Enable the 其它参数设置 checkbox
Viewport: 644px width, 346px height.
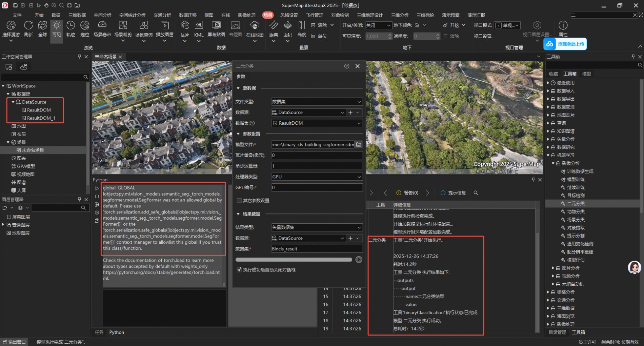pyautogui.click(x=239, y=201)
